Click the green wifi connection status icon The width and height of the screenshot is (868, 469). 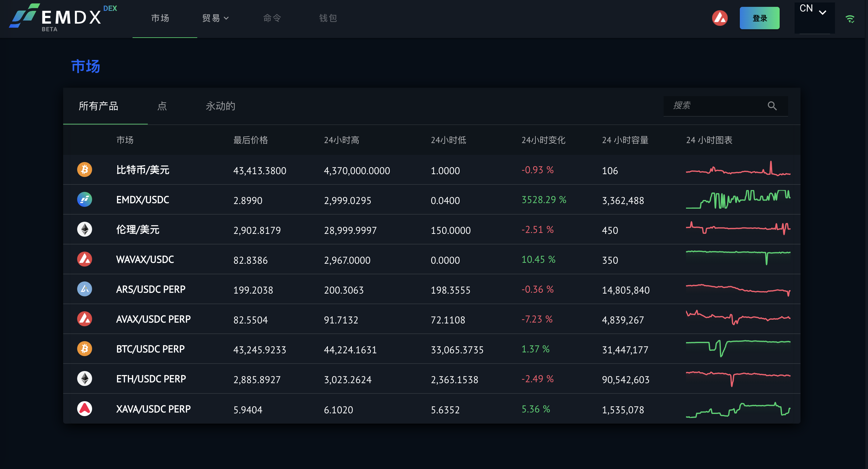tap(849, 19)
